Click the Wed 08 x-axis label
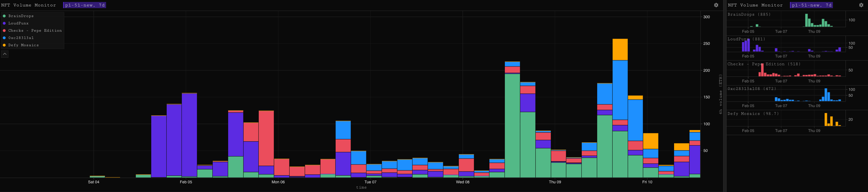 click(x=463, y=182)
